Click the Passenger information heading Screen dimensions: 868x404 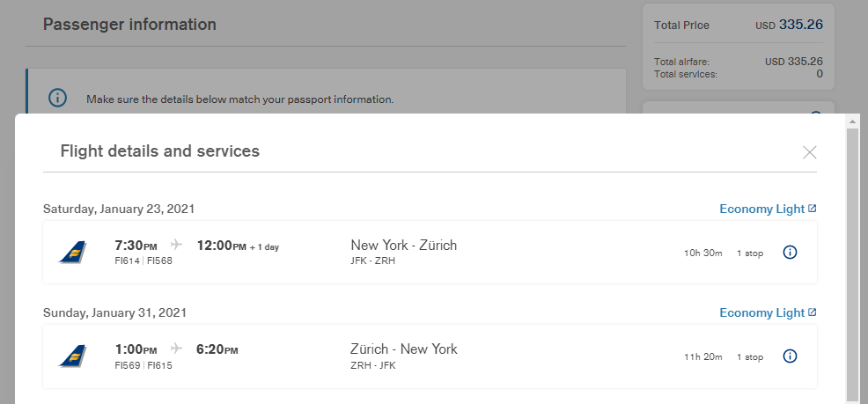(x=129, y=25)
